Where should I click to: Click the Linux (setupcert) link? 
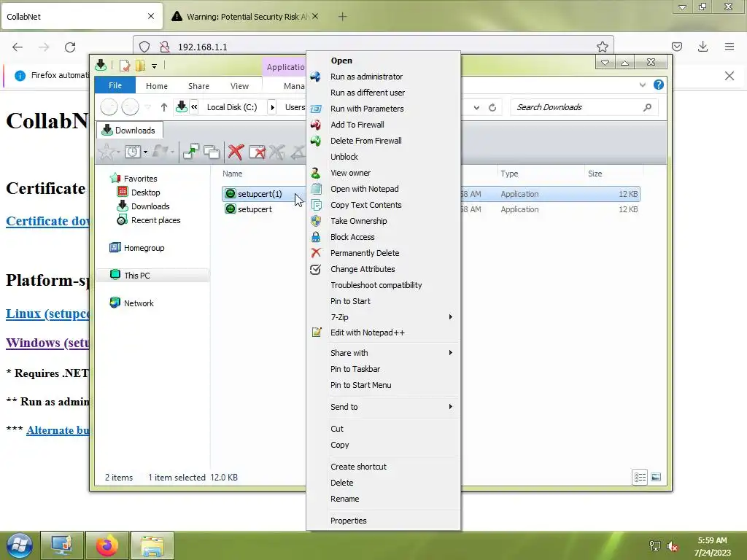tap(47, 314)
